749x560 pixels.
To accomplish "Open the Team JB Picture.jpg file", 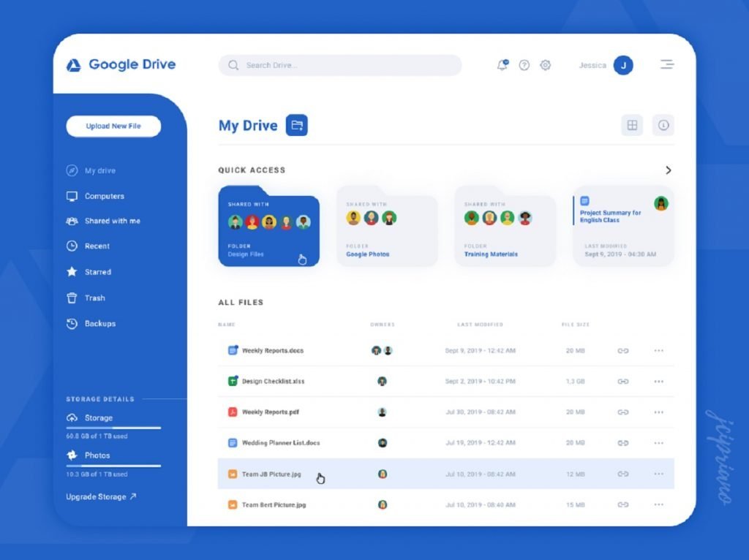I will (445, 474).
